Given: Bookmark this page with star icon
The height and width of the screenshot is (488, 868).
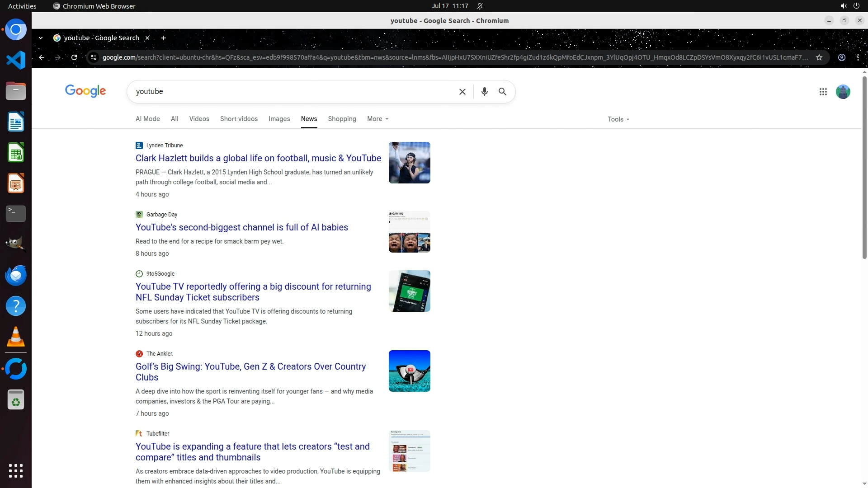Looking at the screenshot, I should (819, 57).
